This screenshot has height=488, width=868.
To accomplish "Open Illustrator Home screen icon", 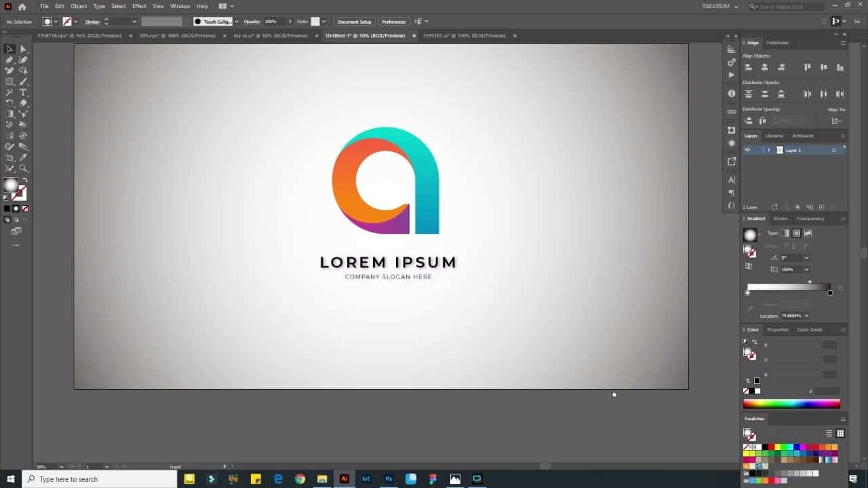I will tap(22, 6).
